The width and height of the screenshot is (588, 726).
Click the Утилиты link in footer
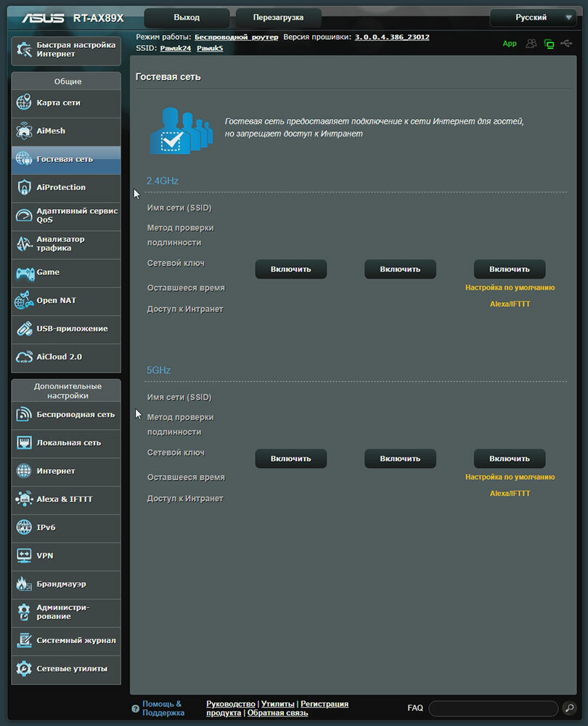coord(278,703)
